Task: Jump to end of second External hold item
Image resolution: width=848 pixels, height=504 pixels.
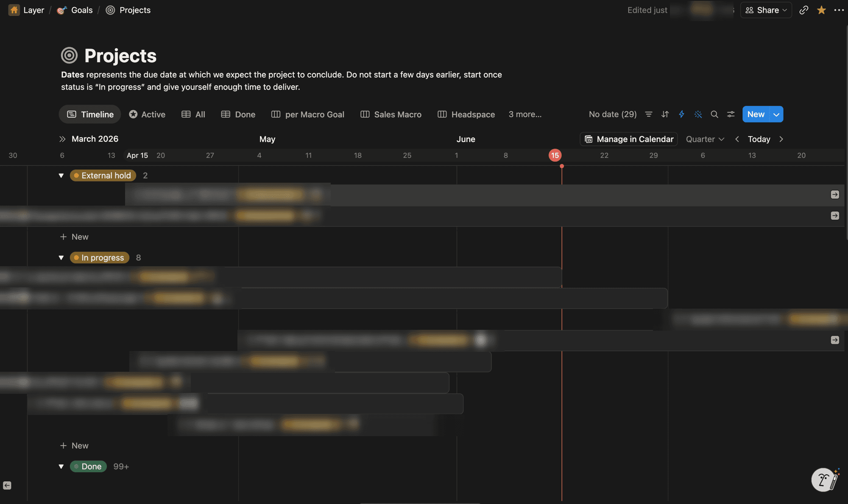Action: click(835, 216)
